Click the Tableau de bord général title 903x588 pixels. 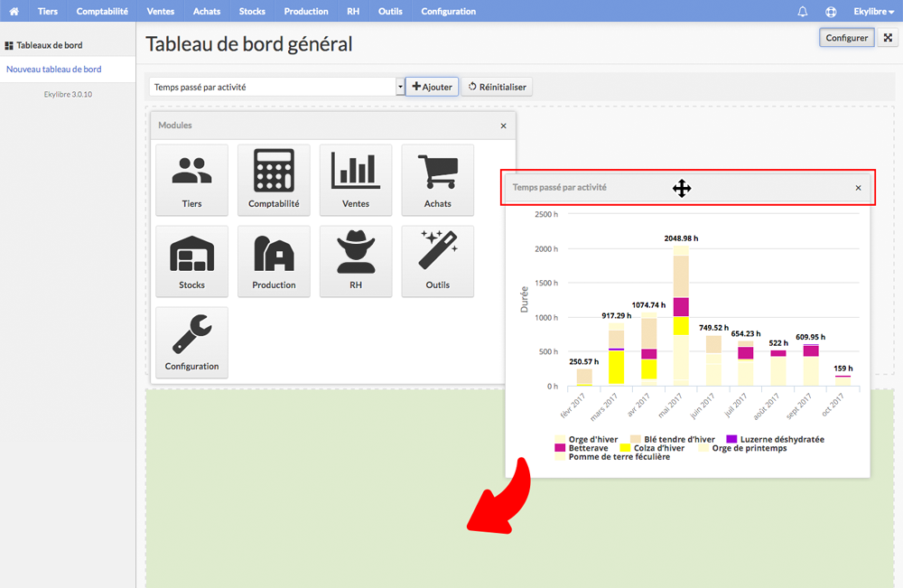(249, 43)
